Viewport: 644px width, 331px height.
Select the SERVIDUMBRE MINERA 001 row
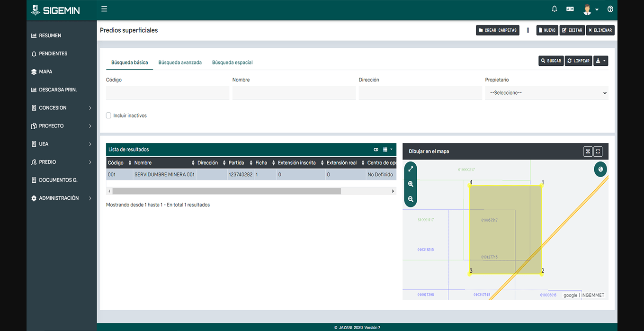[251, 175]
